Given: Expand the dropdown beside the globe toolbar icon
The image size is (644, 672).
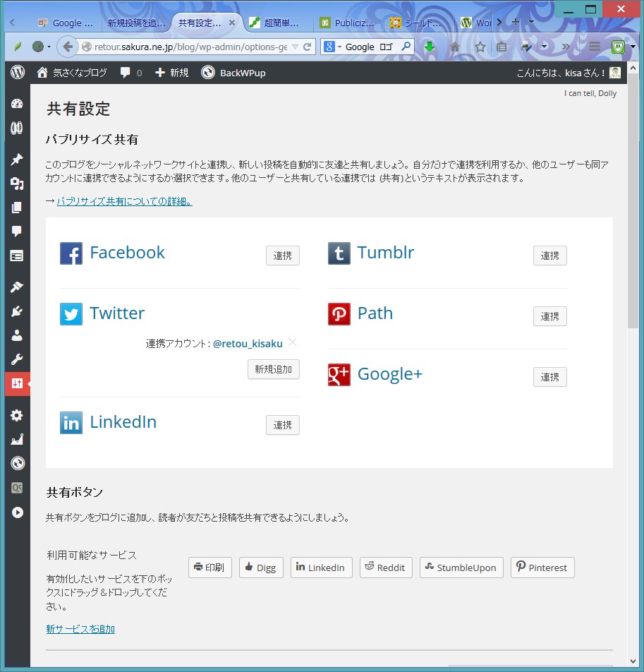Looking at the screenshot, I should tap(49, 47).
